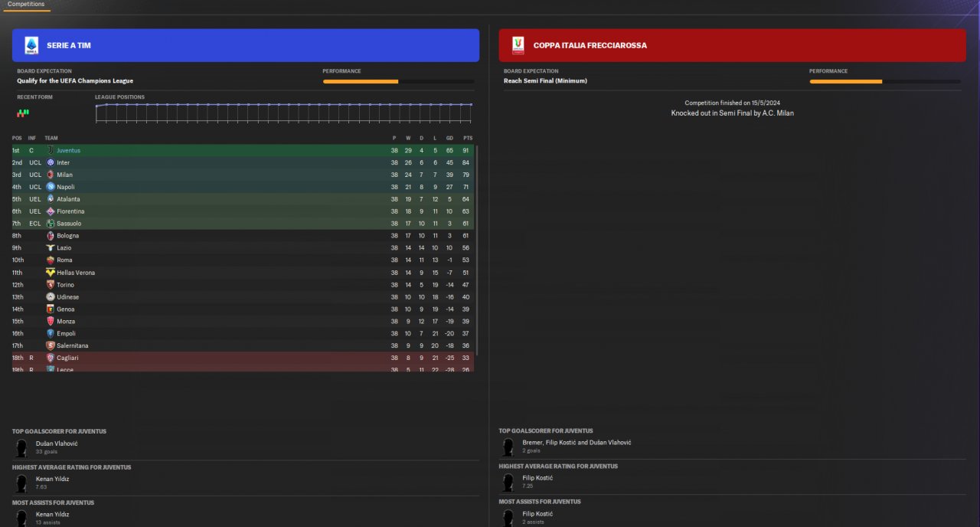This screenshot has height=527, width=980.
Task: Click the Sassuolo club badge
Action: (x=51, y=224)
